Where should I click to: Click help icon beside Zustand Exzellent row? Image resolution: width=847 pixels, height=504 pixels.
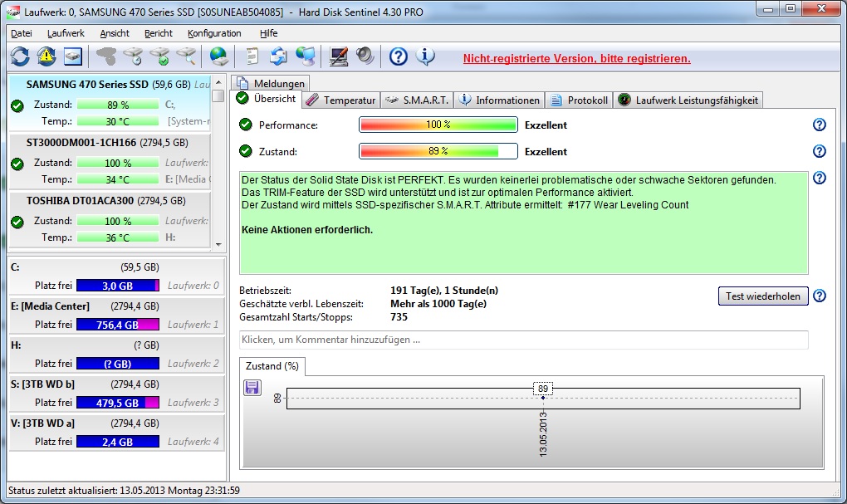[819, 151]
